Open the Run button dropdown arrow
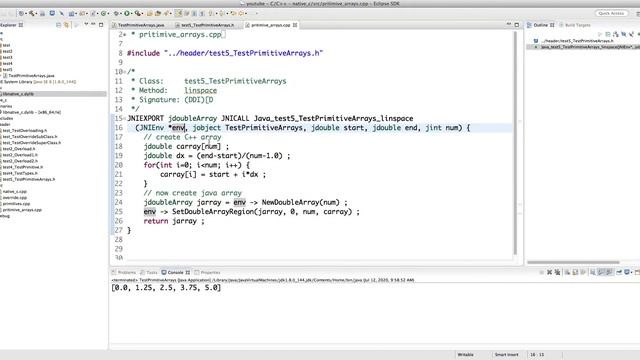 tap(131, 13)
